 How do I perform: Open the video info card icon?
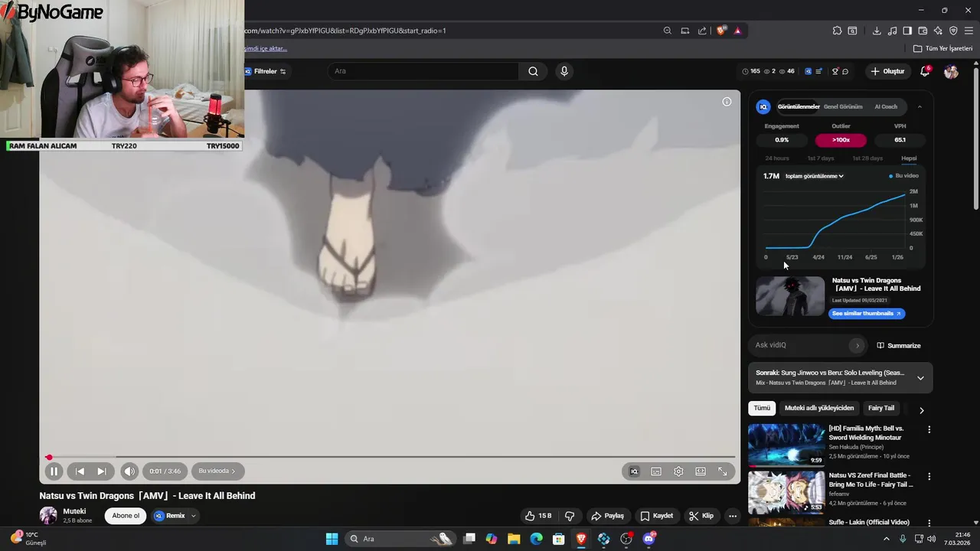click(x=727, y=102)
